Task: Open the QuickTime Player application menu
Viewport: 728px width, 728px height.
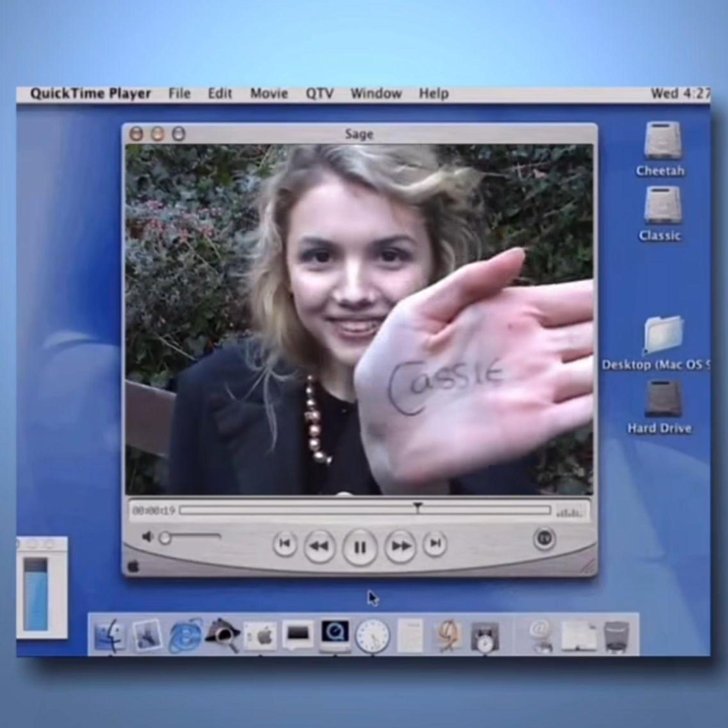Action: [x=91, y=93]
